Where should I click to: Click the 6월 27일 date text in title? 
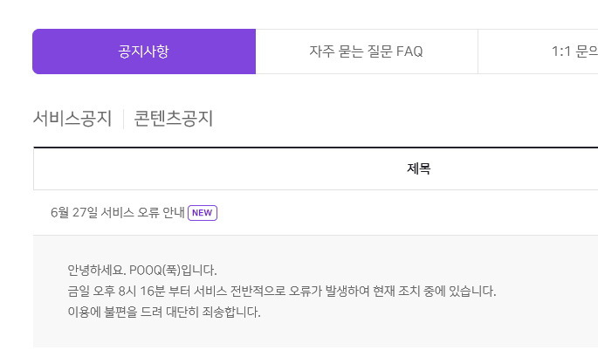coord(74,212)
